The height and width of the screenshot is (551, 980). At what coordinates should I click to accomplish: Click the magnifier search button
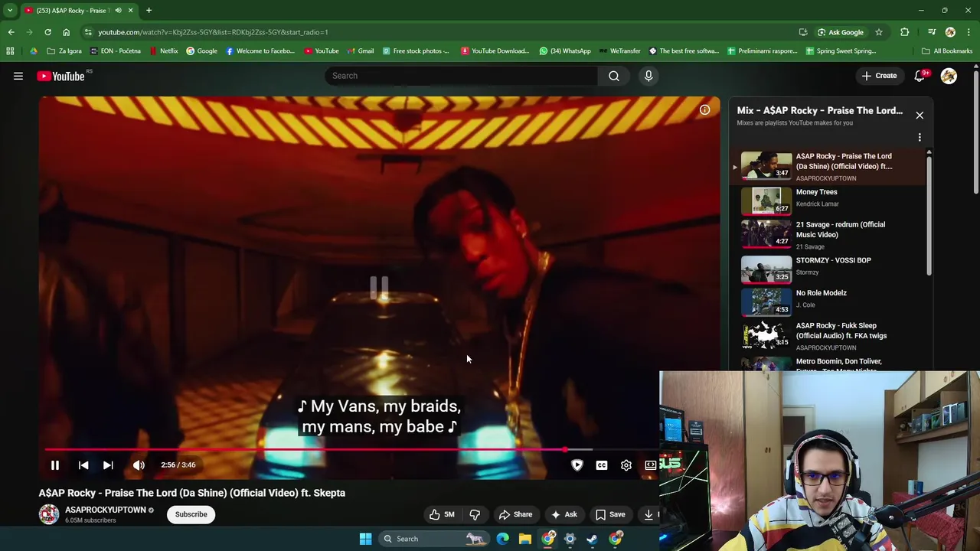(x=614, y=76)
